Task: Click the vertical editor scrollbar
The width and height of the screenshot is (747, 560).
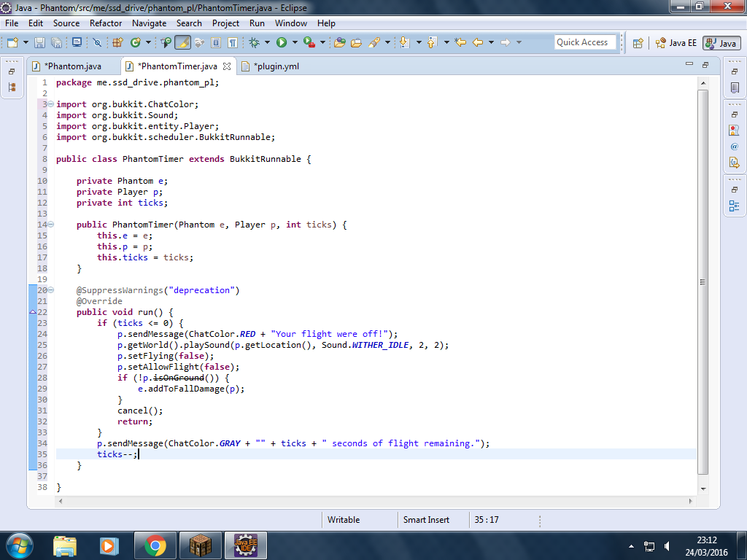Action: 703,282
